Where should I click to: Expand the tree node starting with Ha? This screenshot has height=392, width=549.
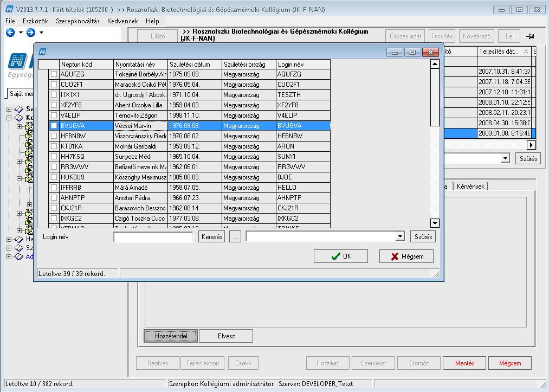point(9,239)
